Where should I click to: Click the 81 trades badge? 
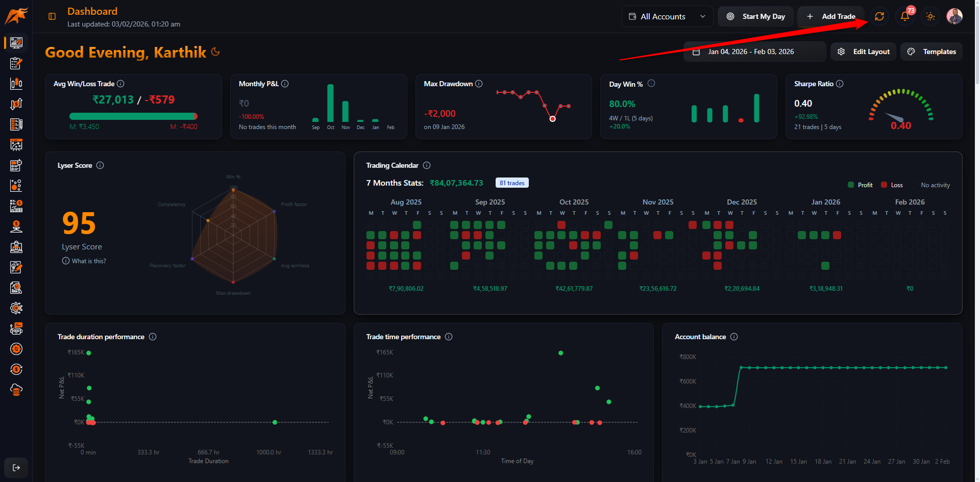pos(512,183)
